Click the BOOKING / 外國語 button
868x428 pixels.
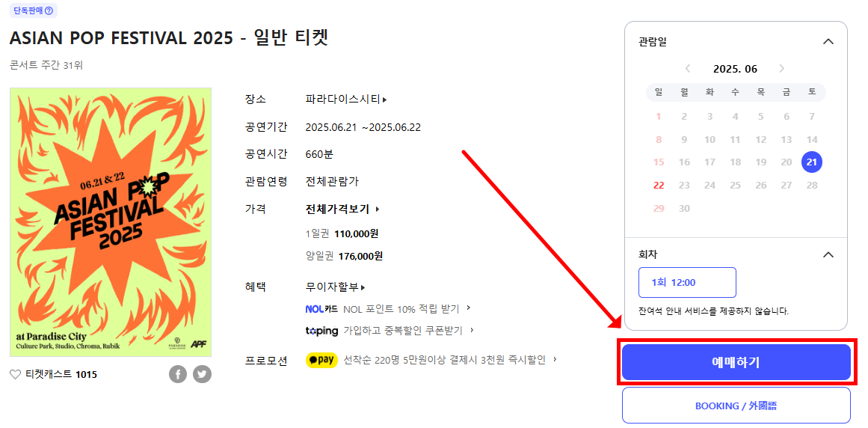[x=736, y=406]
